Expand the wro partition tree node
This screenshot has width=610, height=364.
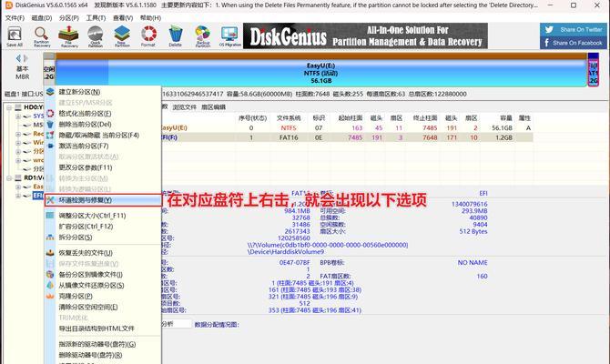18,160
